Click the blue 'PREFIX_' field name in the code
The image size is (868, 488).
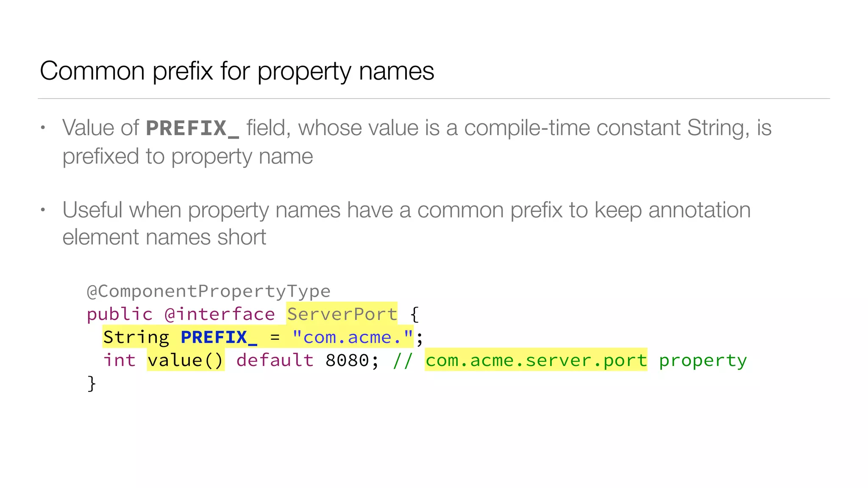(x=219, y=337)
